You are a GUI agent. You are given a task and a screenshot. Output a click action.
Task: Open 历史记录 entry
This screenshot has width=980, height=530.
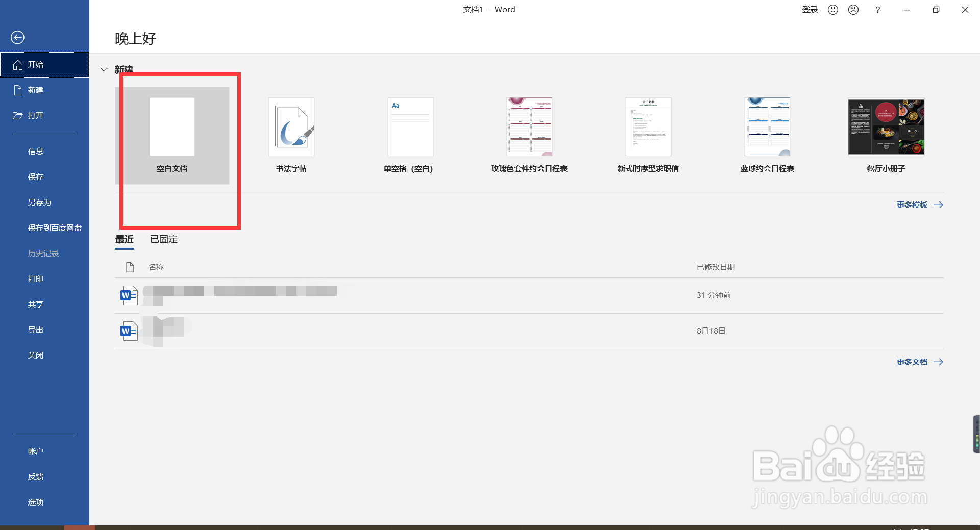(x=44, y=254)
